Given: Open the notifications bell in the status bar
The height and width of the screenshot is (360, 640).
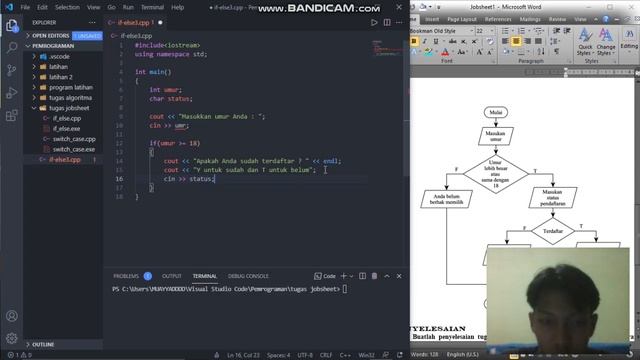Looking at the screenshot, I should (x=400, y=355).
